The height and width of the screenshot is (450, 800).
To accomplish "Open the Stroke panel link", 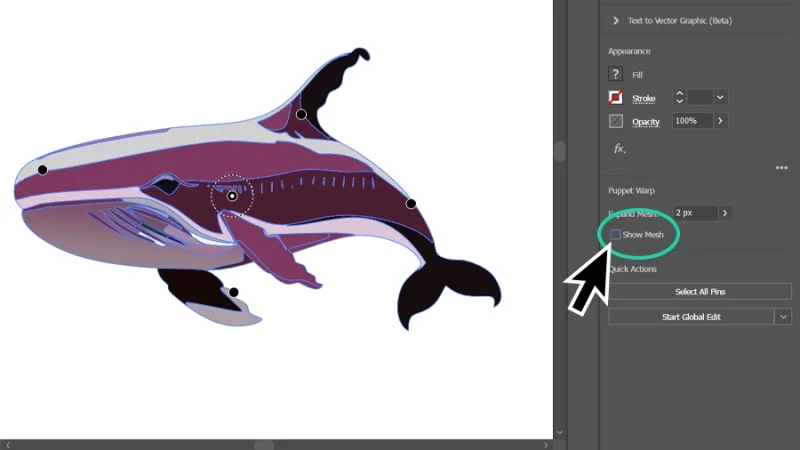I will 644,98.
